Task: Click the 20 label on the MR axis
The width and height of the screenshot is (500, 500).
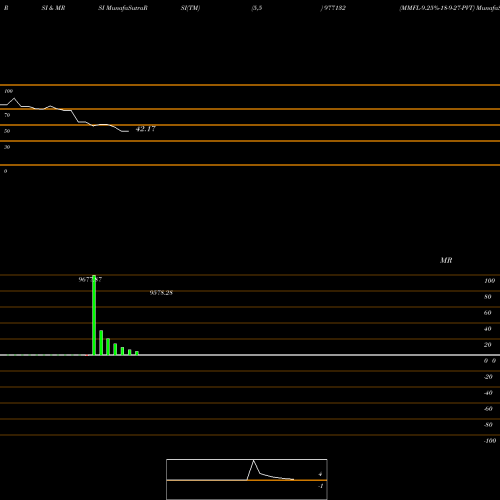Action: pyautogui.click(x=488, y=345)
